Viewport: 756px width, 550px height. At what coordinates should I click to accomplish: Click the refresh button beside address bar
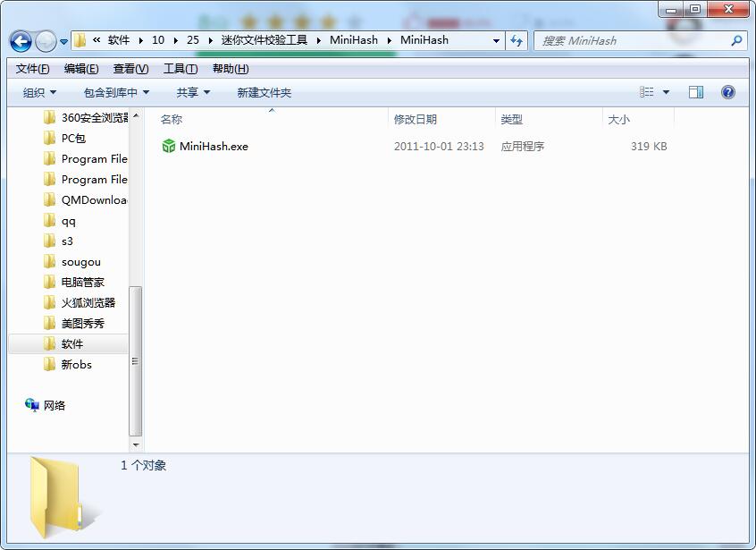517,40
